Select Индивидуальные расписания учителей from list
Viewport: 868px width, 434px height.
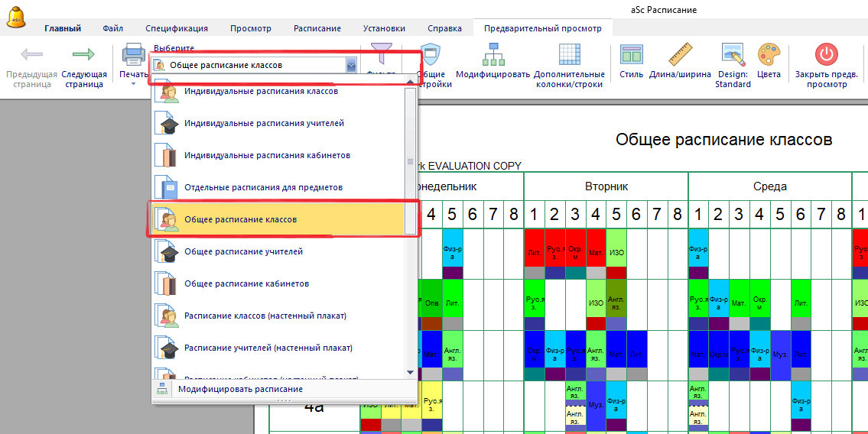click(x=264, y=123)
